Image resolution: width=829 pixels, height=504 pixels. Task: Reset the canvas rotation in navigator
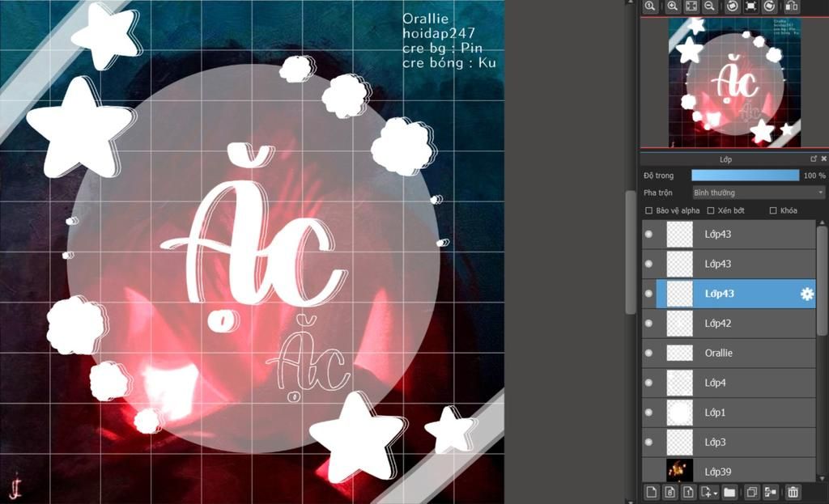(750, 6)
